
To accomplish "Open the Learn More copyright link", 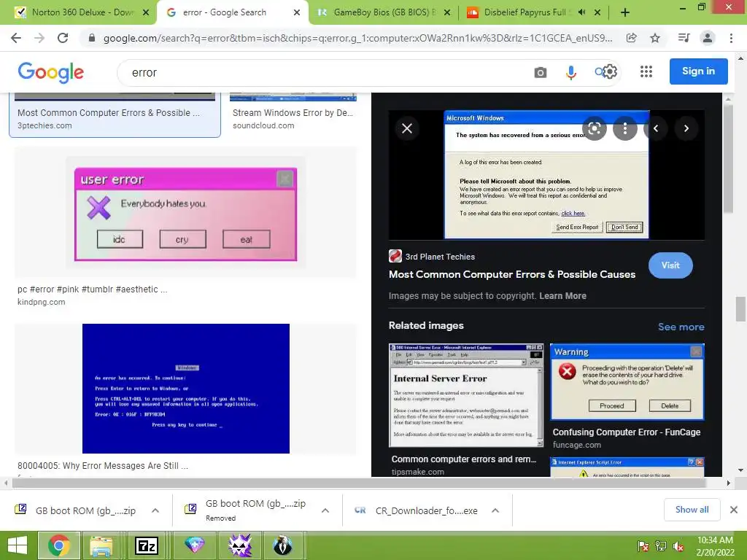I will click(x=562, y=296).
